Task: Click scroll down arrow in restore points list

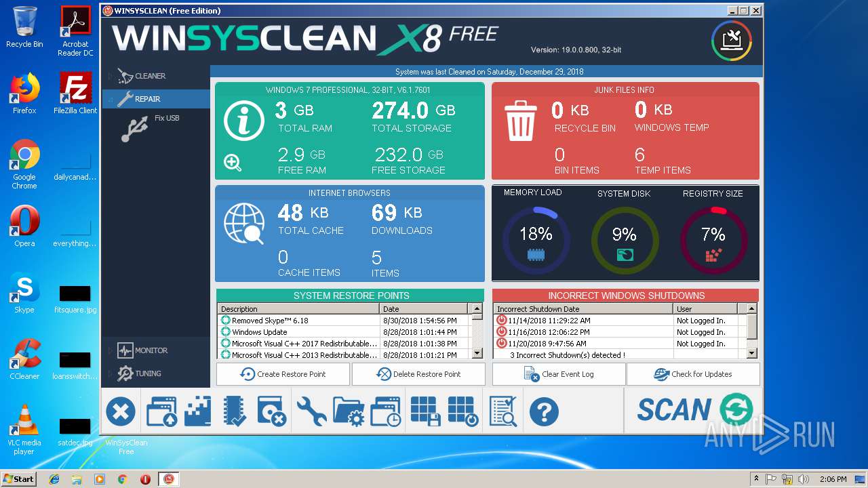Action: click(477, 353)
